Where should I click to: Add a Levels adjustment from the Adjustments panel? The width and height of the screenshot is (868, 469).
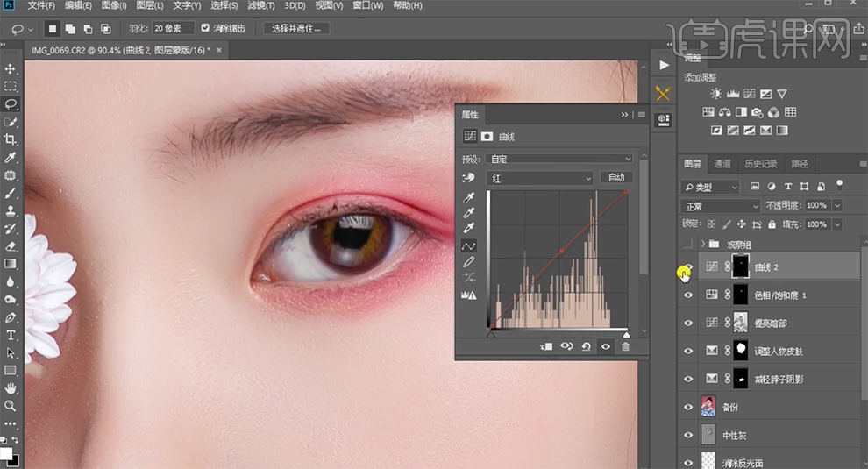point(733,94)
